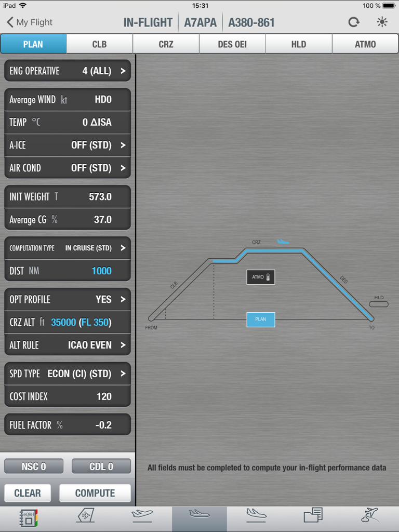399x532 pixels.
Task: Open the weather flight module icon
Action: (369, 515)
